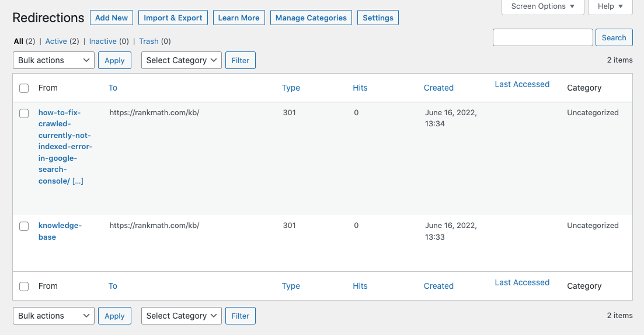Open the bottom Bulk actions dropdown

click(x=53, y=316)
